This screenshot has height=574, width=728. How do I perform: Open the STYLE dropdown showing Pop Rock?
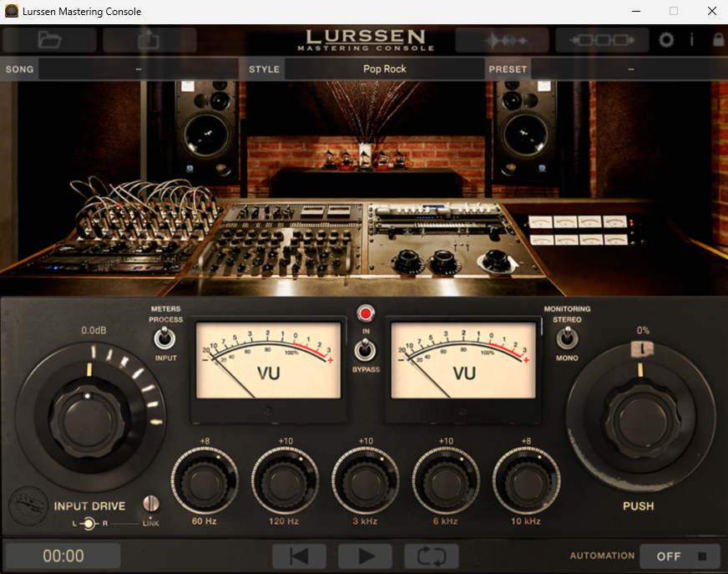(x=384, y=69)
